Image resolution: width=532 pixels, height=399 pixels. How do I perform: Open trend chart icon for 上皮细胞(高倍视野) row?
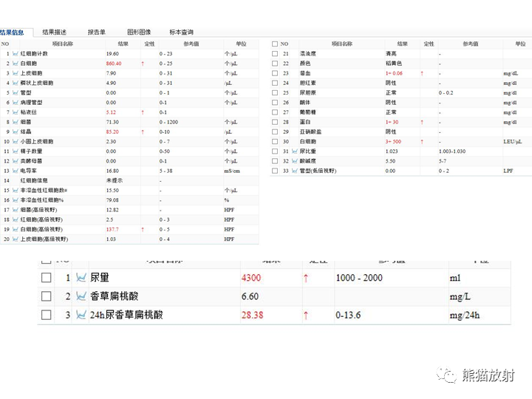[x=16, y=239]
